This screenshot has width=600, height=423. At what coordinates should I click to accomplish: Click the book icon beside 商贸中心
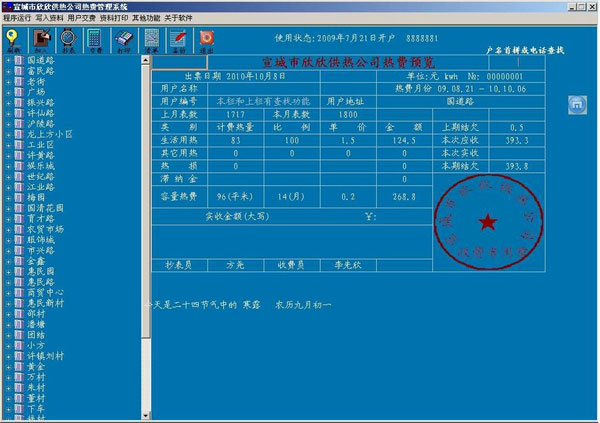coord(19,292)
